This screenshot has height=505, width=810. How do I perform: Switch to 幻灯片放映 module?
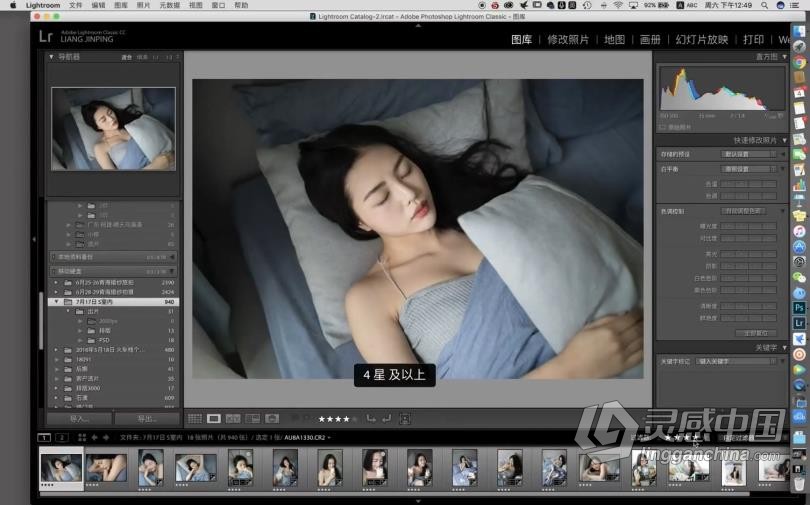click(702, 39)
